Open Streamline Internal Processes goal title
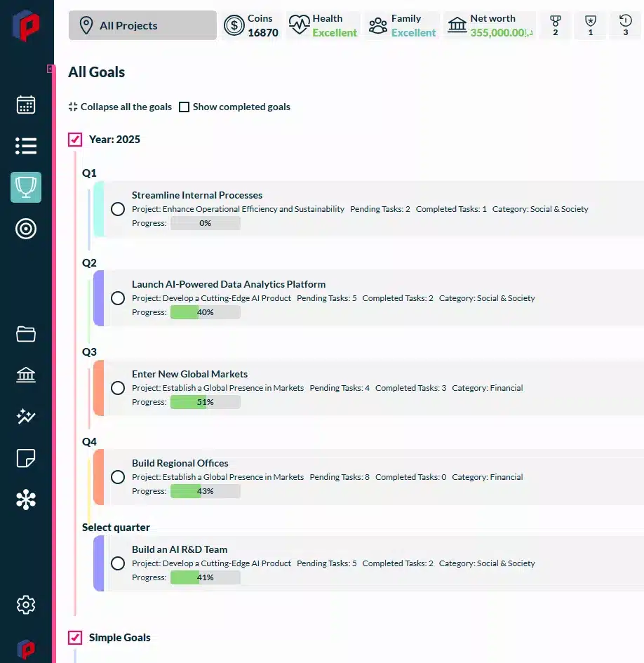Screen dimensions: 644x663 click(x=197, y=195)
